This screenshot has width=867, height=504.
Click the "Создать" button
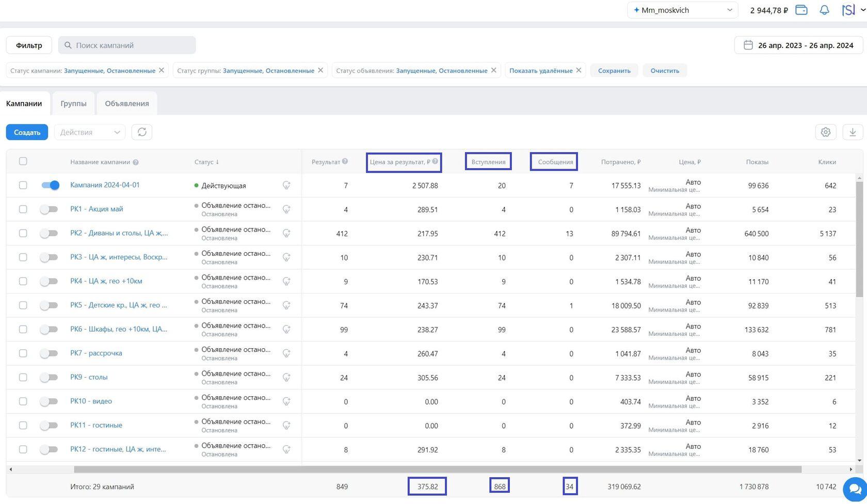[27, 132]
